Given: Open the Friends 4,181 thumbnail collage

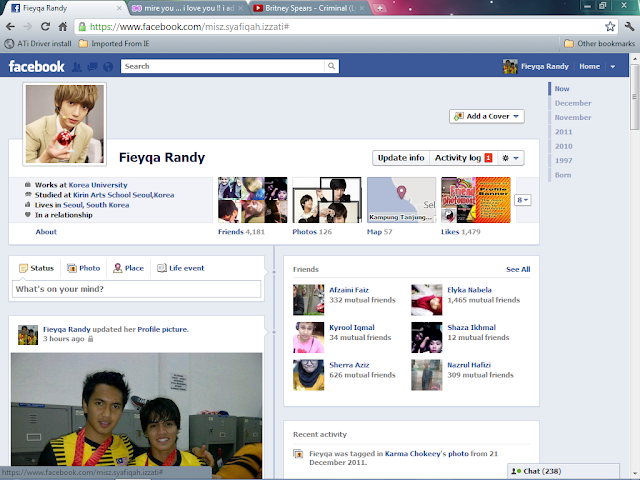Looking at the screenshot, I should pos(253,200).
